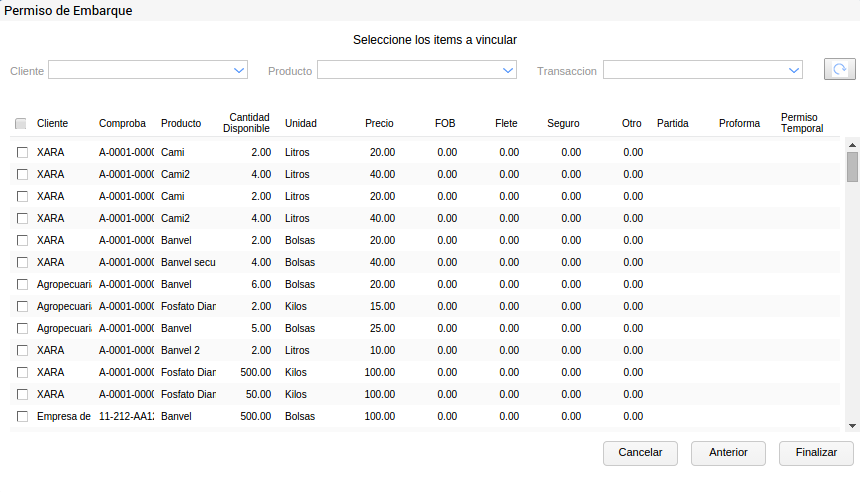Sort by the Cliente column header
Viewport: 860px width, 492px height.
pyautogui.click(x=52, y=124)
